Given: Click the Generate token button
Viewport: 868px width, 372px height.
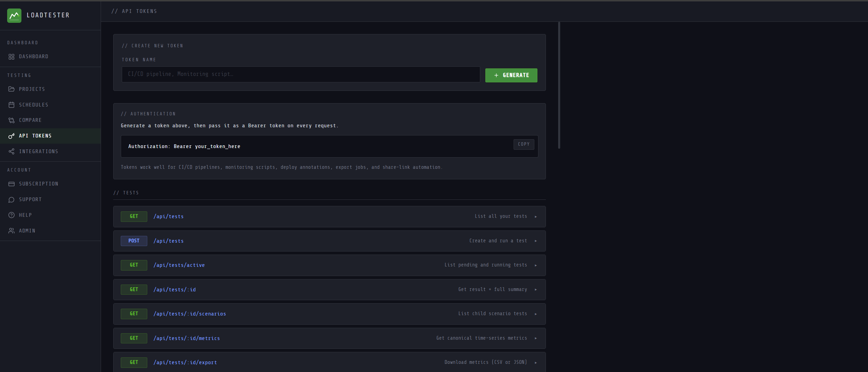Looking at the screenshot, I should [x=511, y=75].
